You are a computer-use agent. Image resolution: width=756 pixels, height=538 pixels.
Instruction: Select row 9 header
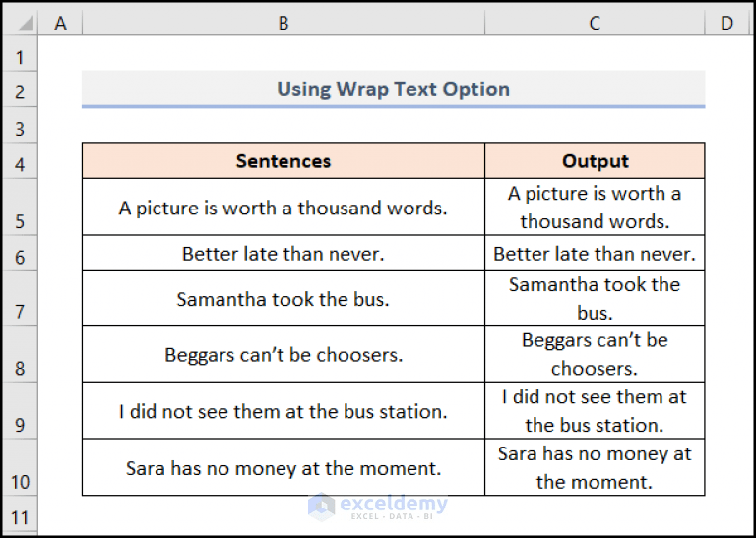click(20, 410)
